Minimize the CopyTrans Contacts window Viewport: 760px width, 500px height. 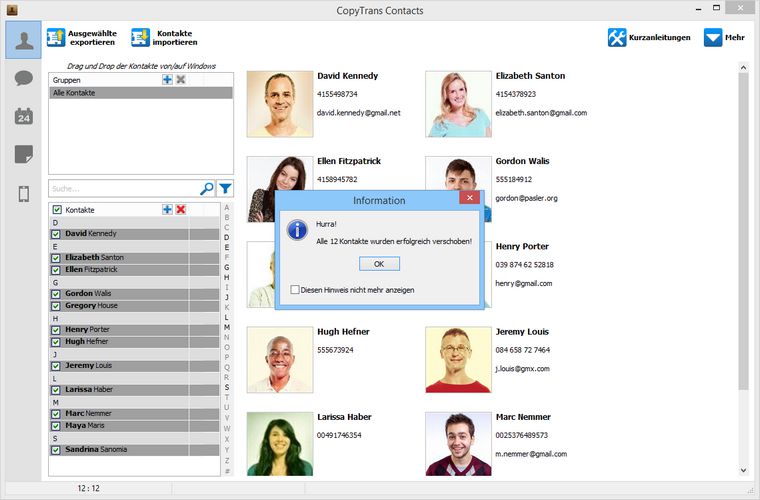[x=698, y=9]
